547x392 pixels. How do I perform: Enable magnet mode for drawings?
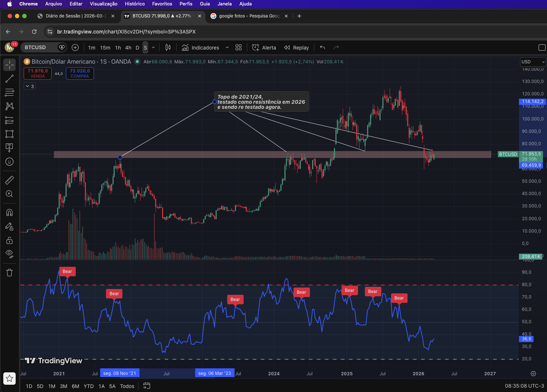(9, 213)
